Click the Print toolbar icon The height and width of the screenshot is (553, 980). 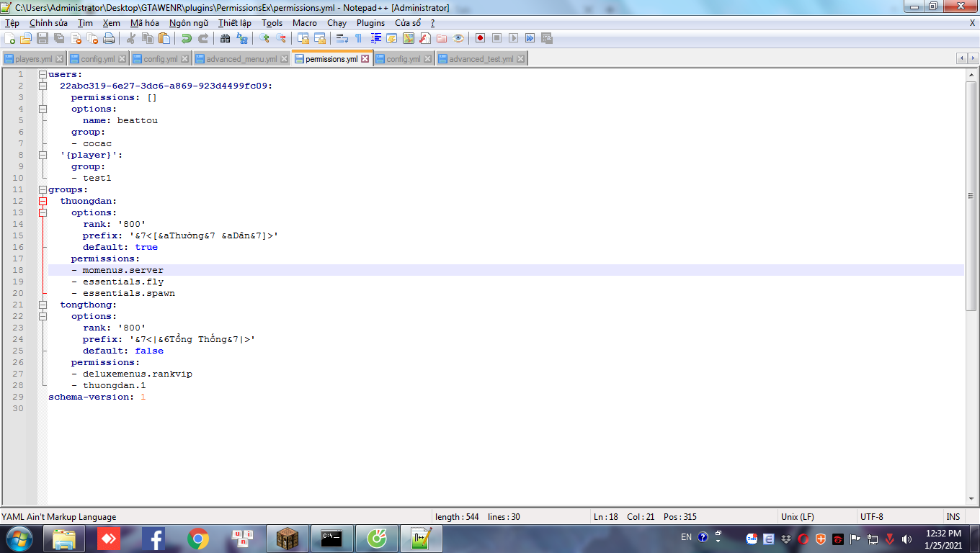click(x=109, y=38)
